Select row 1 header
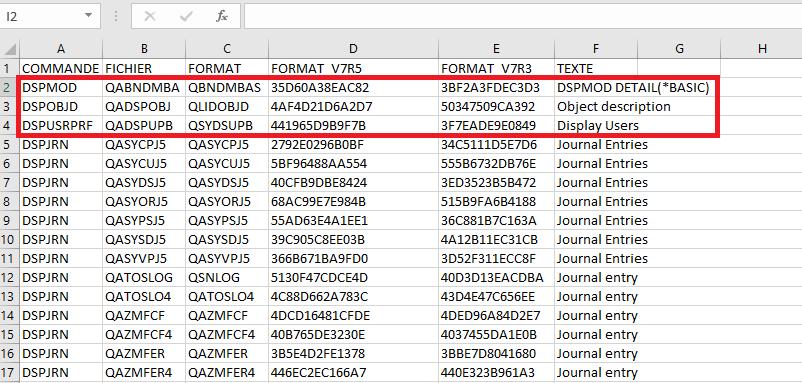The width and height of the screenshot is (802, 383). tap(10, 68)
